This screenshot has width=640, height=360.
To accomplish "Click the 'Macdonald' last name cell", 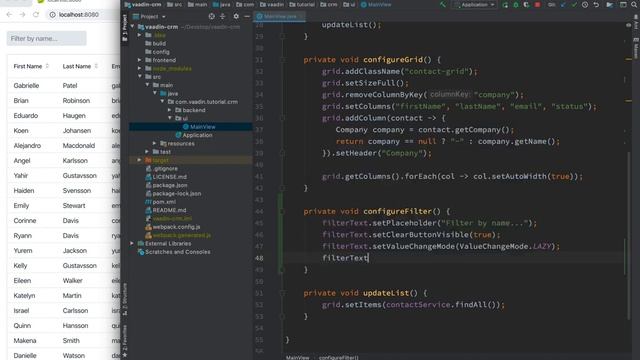I will click(79, 145).
